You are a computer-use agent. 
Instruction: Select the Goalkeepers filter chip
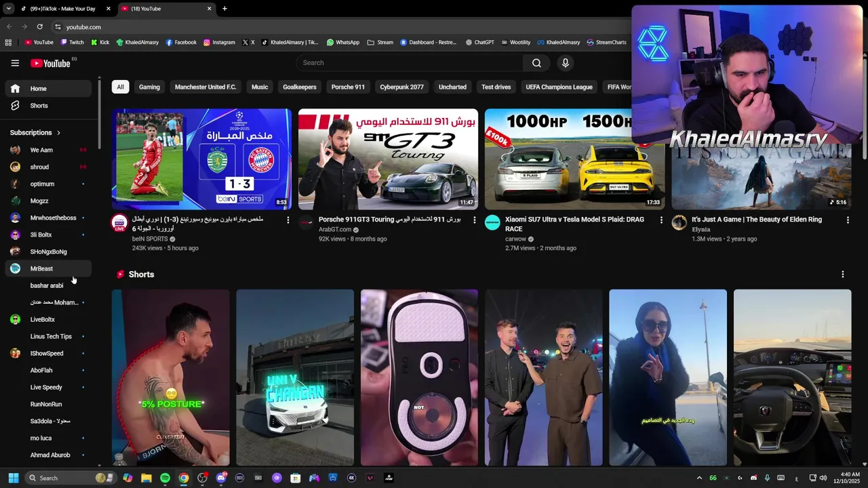[x=300, y=87]
